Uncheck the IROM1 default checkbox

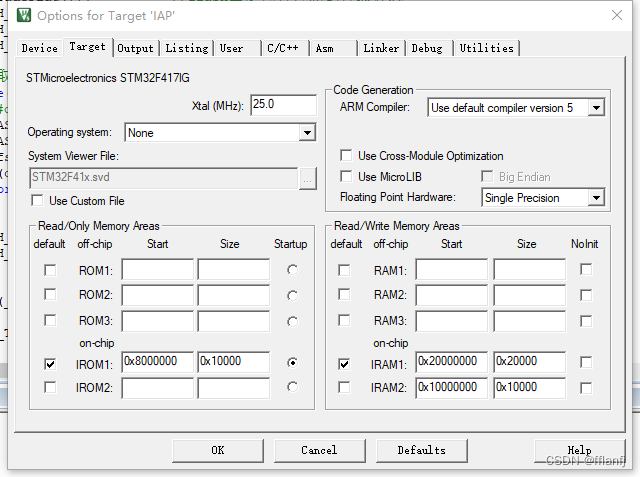(50, 364)
